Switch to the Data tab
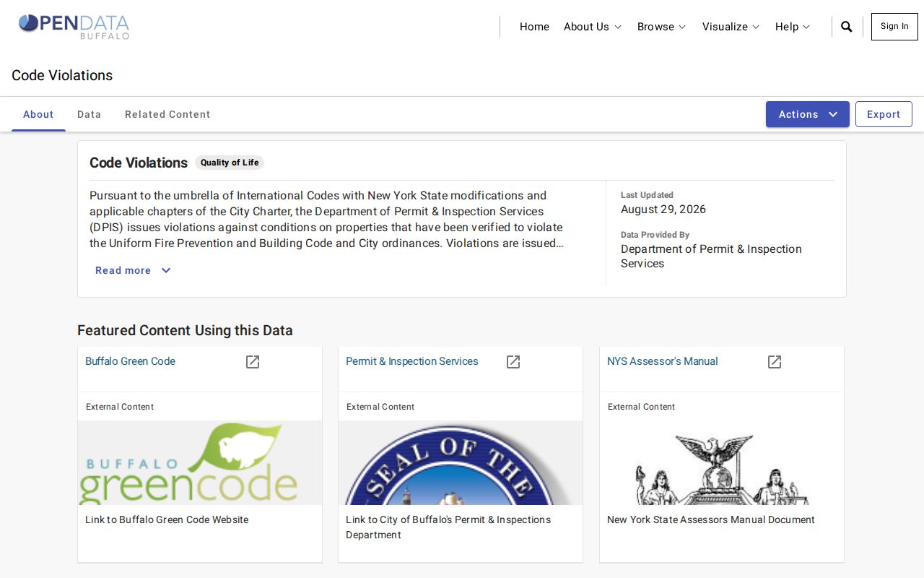Screen dimensions: 924x578 click(90, 114)
